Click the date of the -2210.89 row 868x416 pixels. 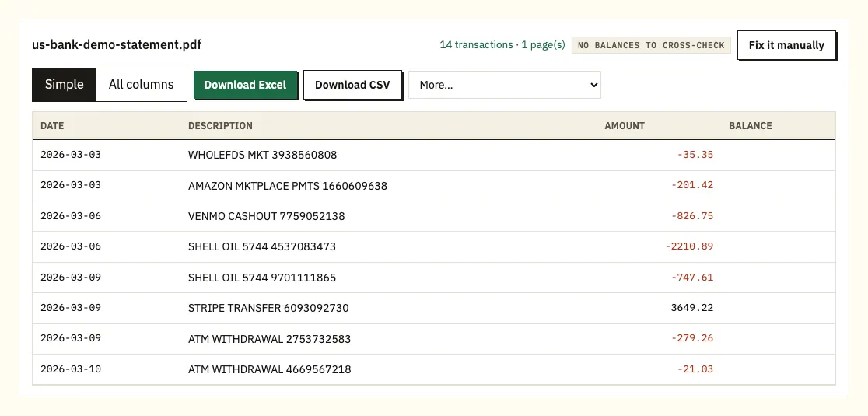pyautogui.click(x=71, y=246)
